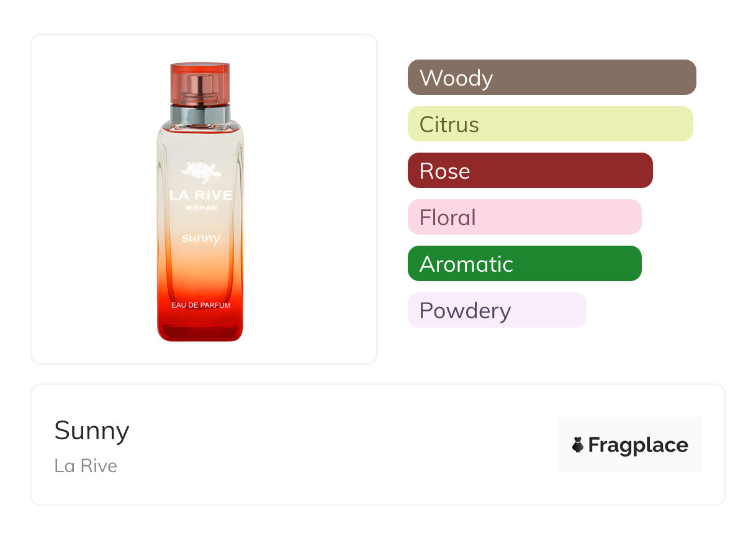Choose the Powdery accord bar
Image resolution: width=756 pixels, height=536 pixels.
point(497,310)
